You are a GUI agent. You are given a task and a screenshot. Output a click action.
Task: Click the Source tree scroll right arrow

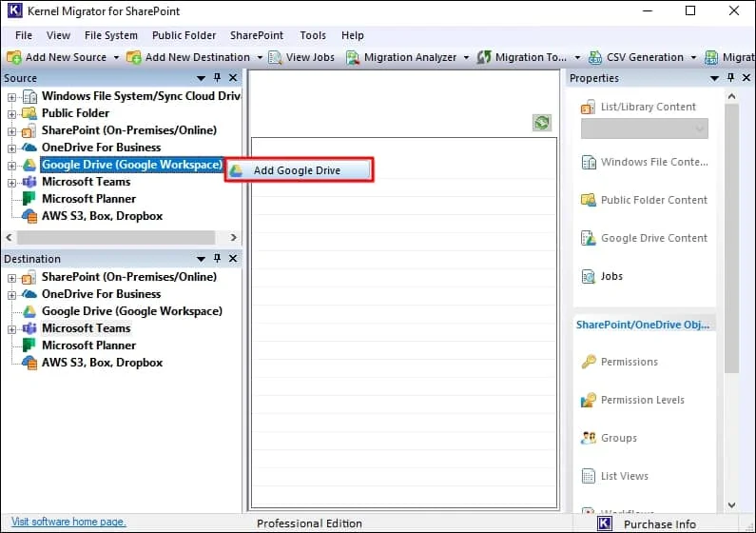[233, 237]
